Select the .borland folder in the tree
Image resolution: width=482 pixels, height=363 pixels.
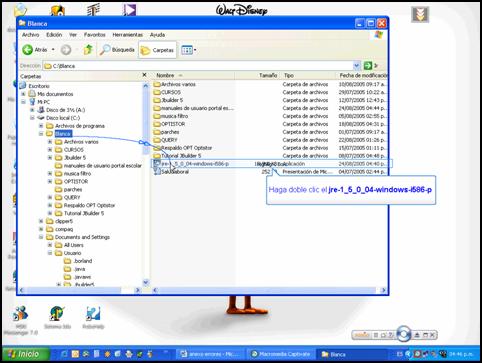pyautogui.click(x=83, y=261)
